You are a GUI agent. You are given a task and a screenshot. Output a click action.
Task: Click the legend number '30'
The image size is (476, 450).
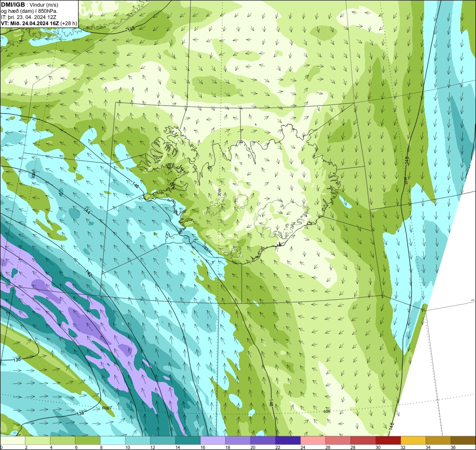[378, 447]
